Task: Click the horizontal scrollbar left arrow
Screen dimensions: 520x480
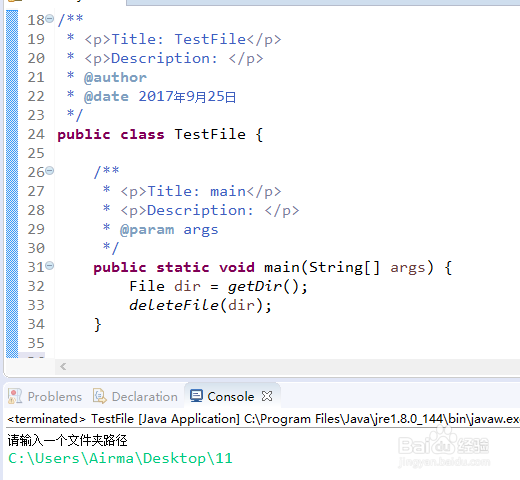Action: (63, 367)
